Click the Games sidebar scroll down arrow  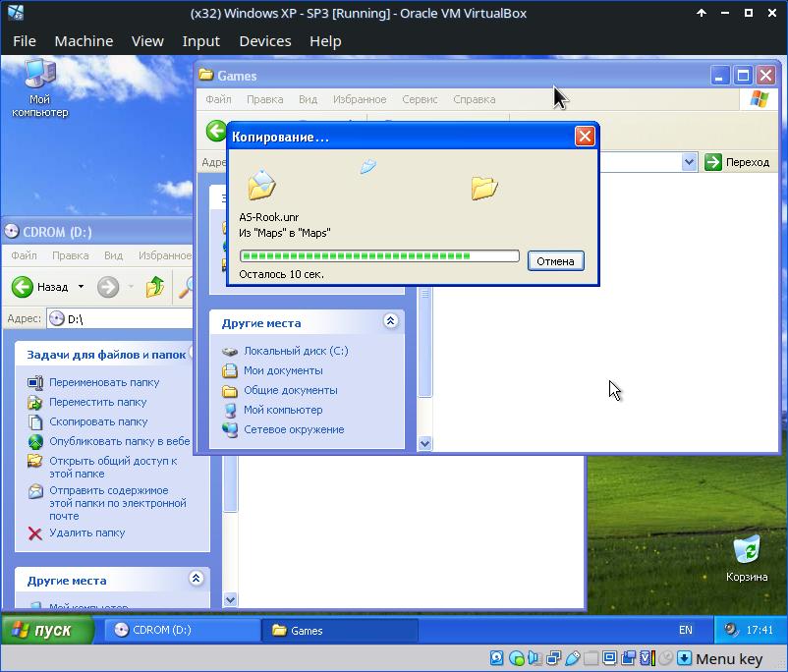[x=424, y=443]
